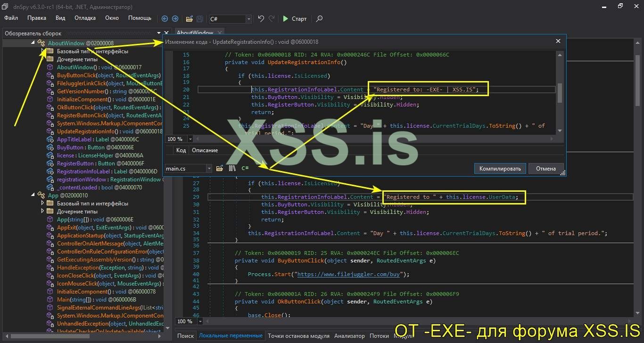Viewport: 644px width, 343px height.
Task: Select RegisterButton : Button in the tree
Action: click(x=100, y=163)
